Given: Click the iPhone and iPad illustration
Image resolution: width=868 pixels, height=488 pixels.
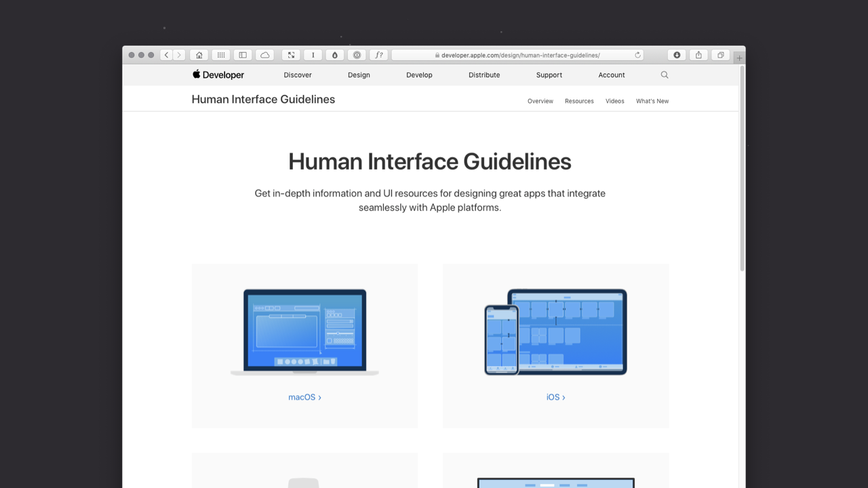Looking at the screenshot, I should click(555, 332).
